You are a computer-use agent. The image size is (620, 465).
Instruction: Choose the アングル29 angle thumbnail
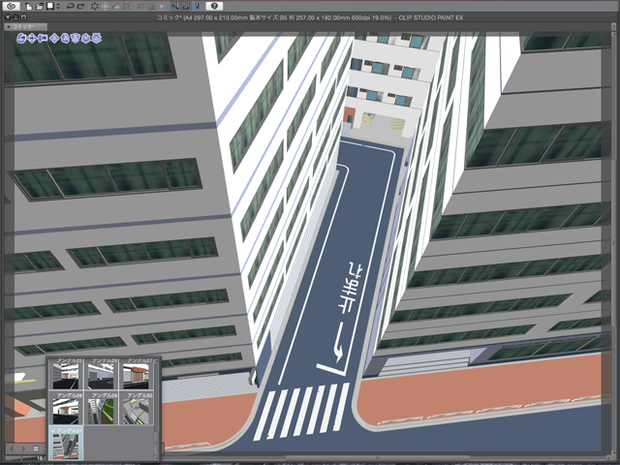click(100, 408)
